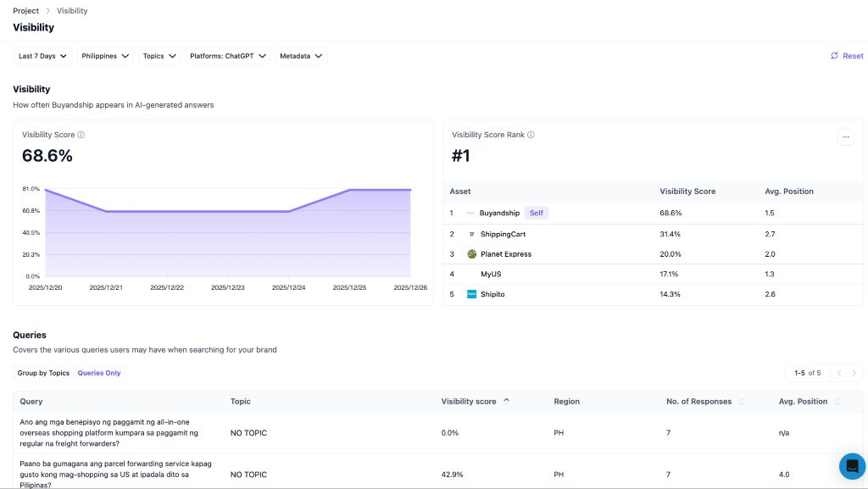Go to next queries page arrow
Screen dimensions: 868x489
854,374
